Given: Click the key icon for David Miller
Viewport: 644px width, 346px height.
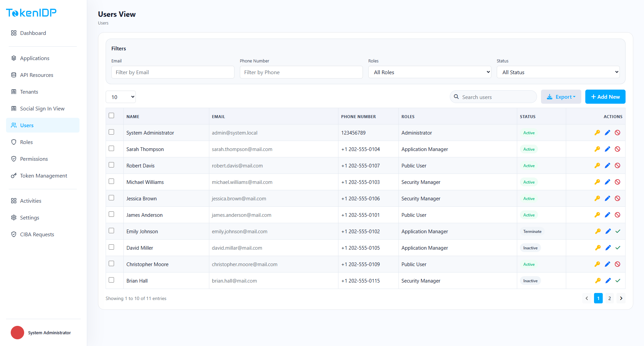Looking at the screenshot, I should (598, 248).
